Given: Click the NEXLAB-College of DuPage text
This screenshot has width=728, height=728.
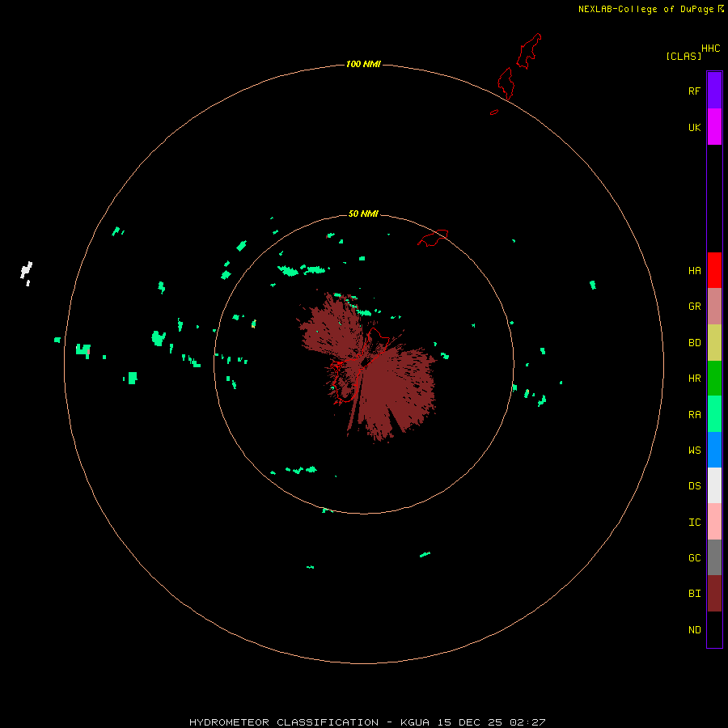Looking at the screenshot, I should (646, 9).
